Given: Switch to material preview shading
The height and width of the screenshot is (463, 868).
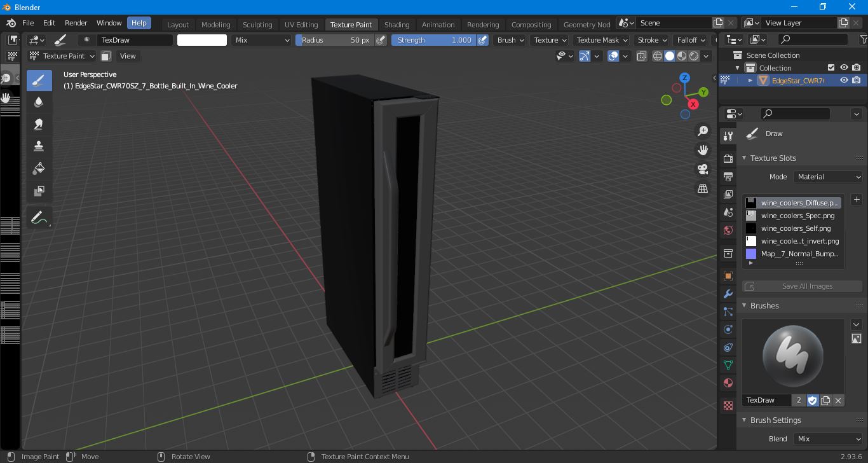Looking at the screenshot, I should (x=682, y=56).
